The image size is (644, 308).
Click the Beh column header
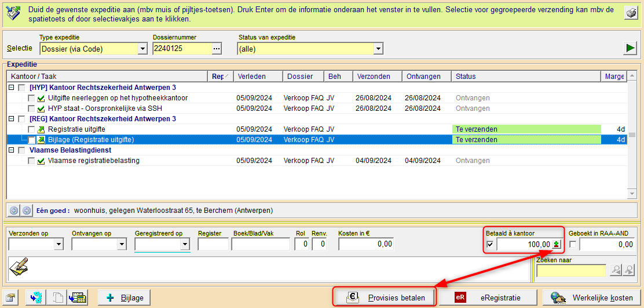(338, 77)
